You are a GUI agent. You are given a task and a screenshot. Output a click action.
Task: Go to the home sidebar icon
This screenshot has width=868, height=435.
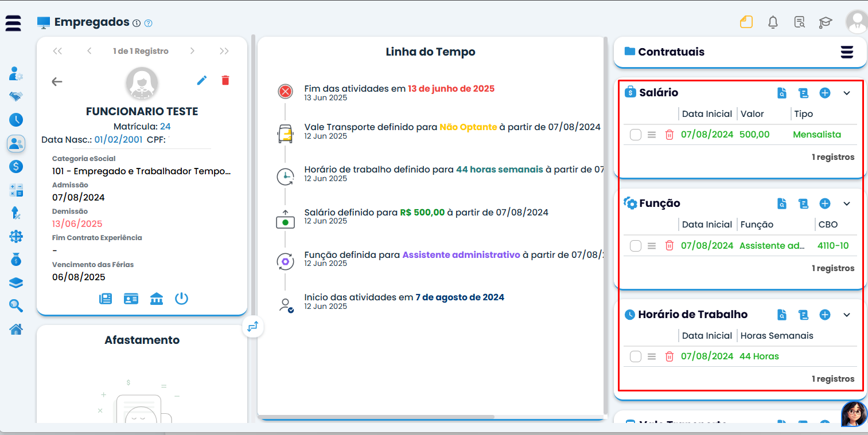pos(16,330)
